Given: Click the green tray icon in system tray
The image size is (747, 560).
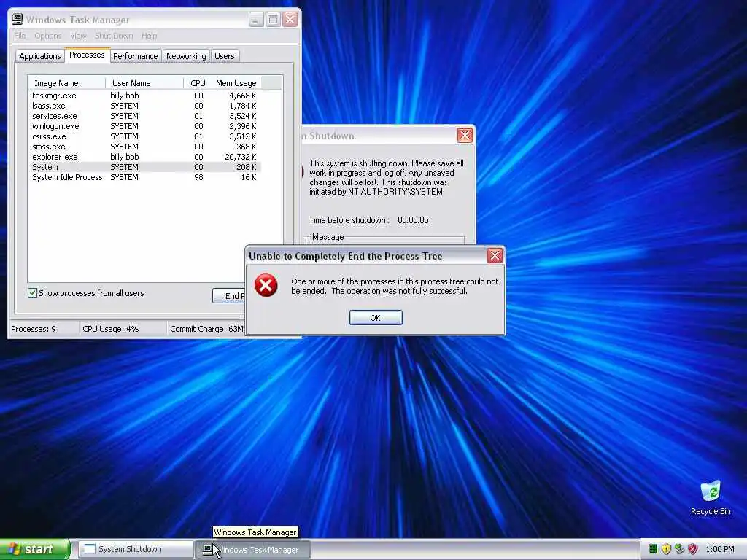Looking at the screenshot, I should tap(653, 549).
